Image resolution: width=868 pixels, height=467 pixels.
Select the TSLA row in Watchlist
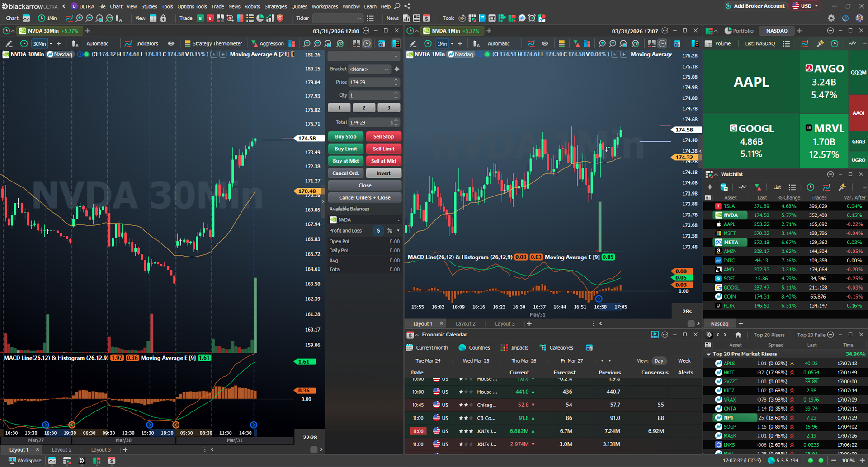(785, 206)
